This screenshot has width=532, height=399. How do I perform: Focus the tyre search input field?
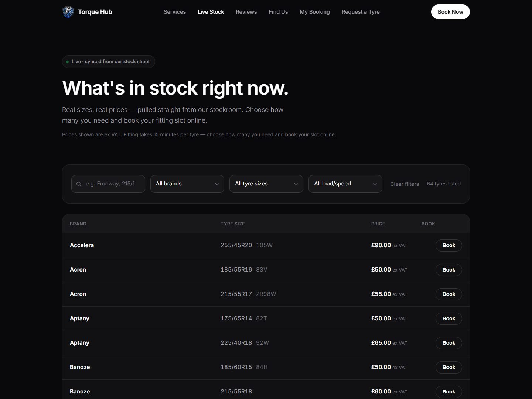pos(108,184)
